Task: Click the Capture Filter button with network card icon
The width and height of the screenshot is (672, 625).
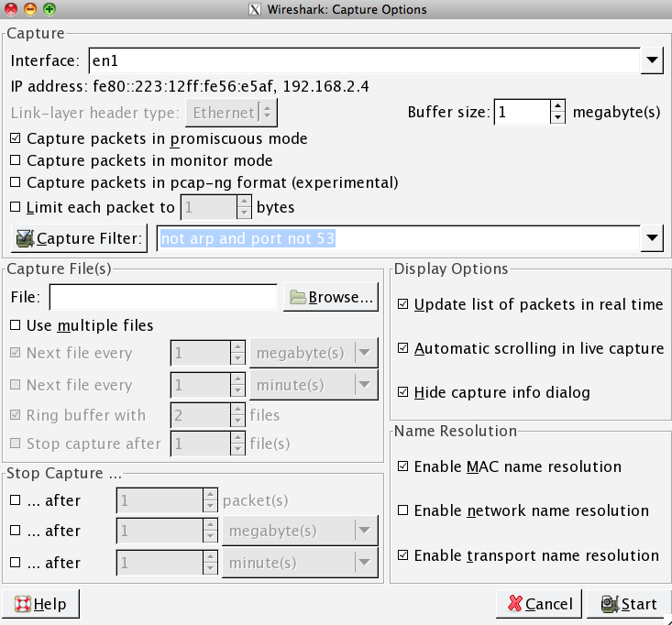Action: [79, 238]
